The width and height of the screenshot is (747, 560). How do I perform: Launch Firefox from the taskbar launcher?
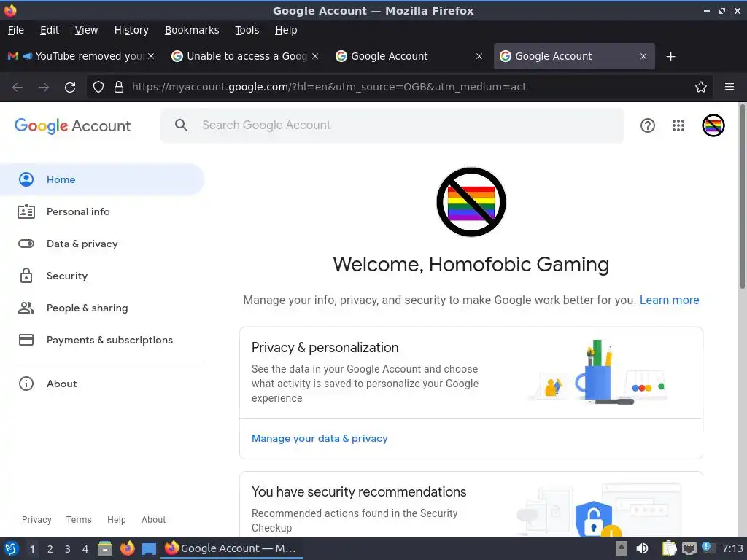(x=127, y=548)
